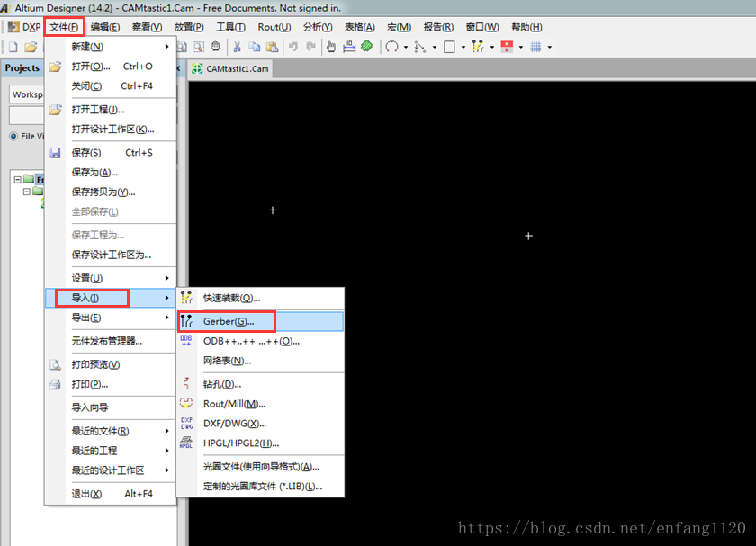The width and height of the screenshot is (756, 546).
Task: Choose 导入向导 in the File menu
Action: [111, 407]
